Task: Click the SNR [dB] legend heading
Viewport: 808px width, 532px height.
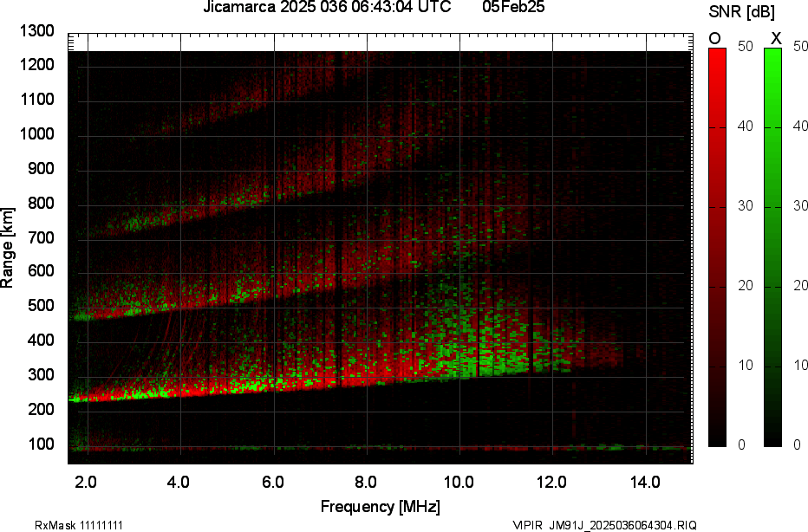Action: (x=741, y=12)
